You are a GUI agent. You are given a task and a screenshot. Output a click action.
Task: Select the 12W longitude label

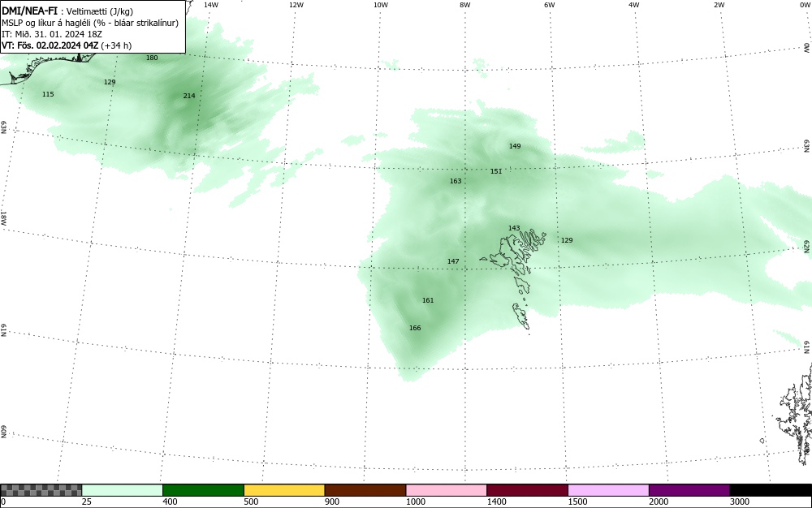point(296,5)
